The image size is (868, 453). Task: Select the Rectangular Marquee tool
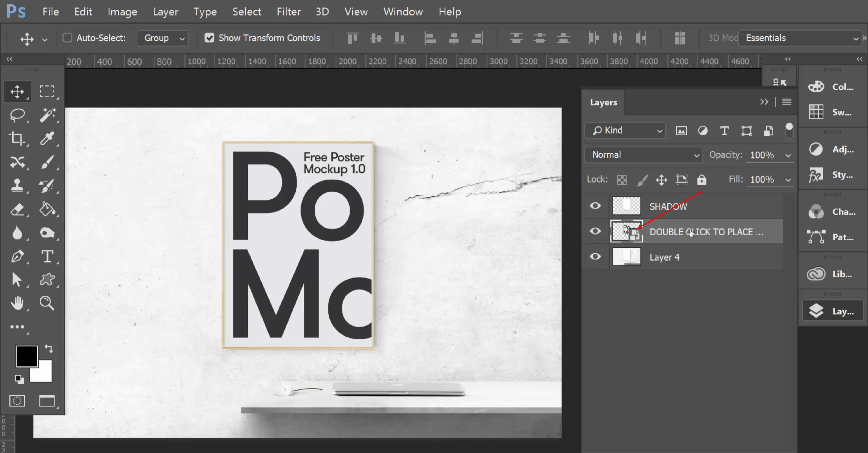(x=47, y=91)
